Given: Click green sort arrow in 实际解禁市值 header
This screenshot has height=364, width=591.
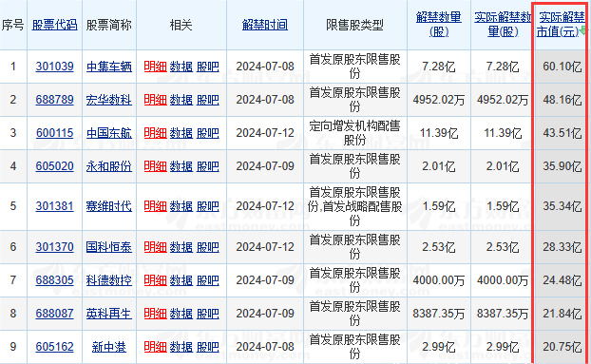Looking at the screenshot, I should tap(583, 31).
